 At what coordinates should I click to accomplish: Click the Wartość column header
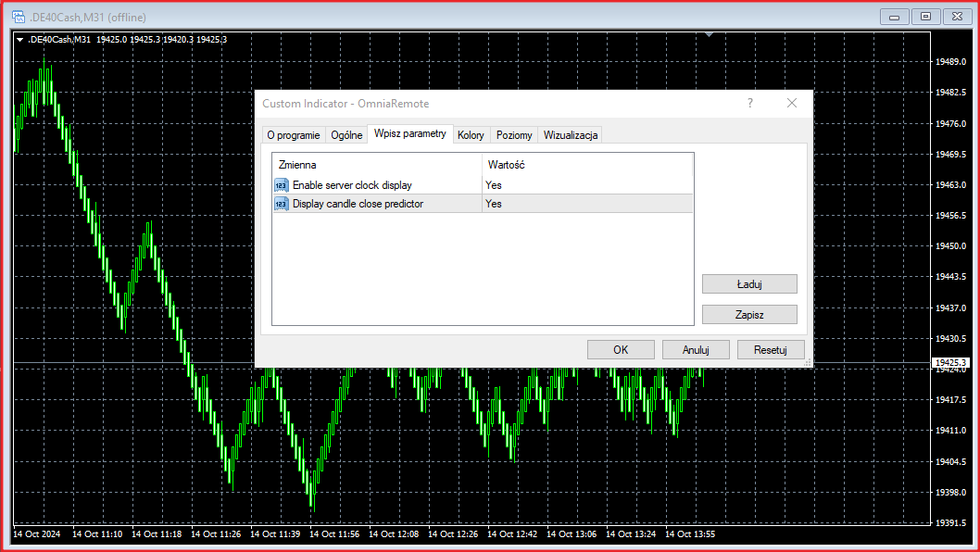507,164
